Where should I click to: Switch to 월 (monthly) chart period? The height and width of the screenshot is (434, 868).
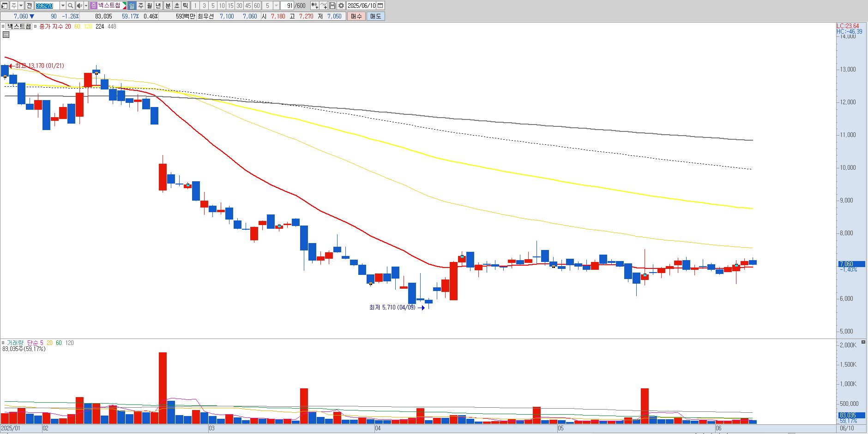[150, 6]
